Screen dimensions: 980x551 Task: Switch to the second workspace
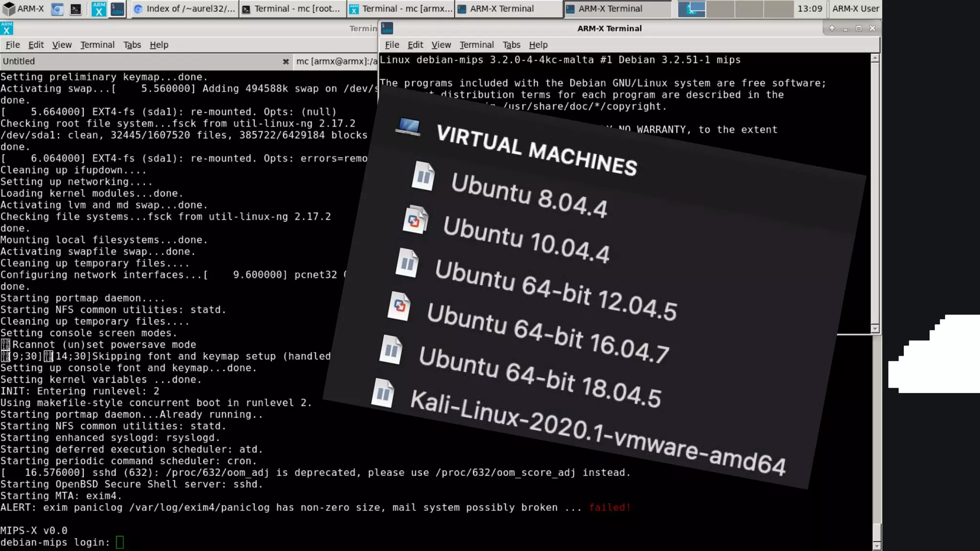(720, 9)
